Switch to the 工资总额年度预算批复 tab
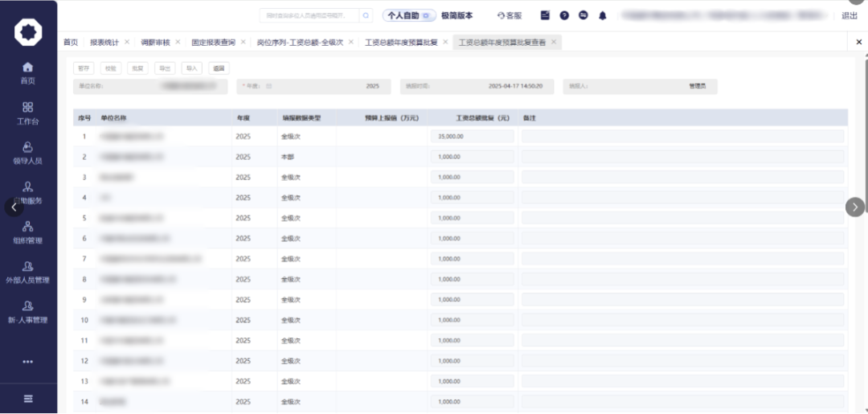The height and width of the screenshot is (414, 868). click(401, 42)
